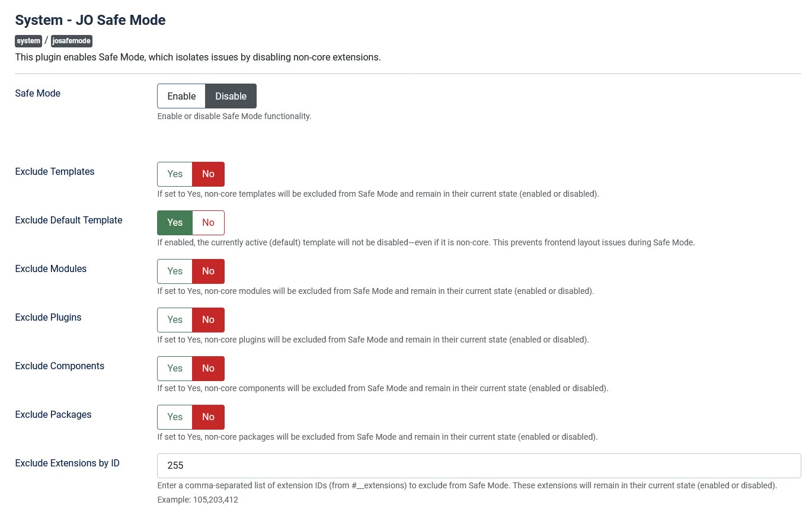Pick Yes for Exclude Components
The height and width of the screenshot is (515, 812).
(175, 369)
